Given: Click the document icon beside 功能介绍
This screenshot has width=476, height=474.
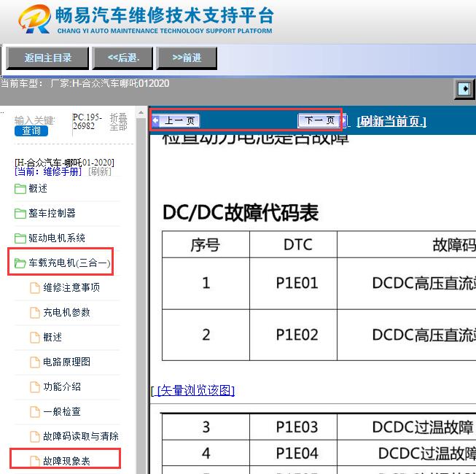Looking at the screenshot, I should pyautogui.click(x=34, y=386).
